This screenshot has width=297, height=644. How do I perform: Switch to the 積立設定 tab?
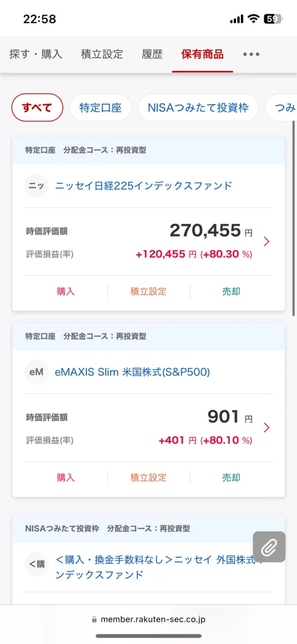pyautogui.click(x=102, y=54)
